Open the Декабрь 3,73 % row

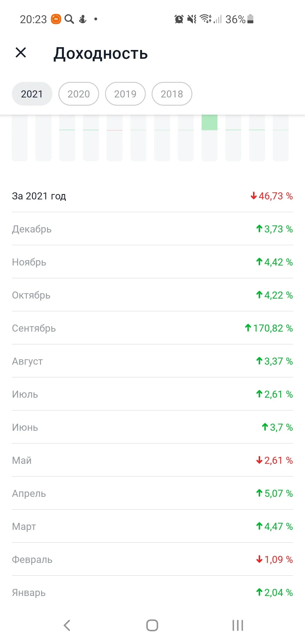point(152,229)
